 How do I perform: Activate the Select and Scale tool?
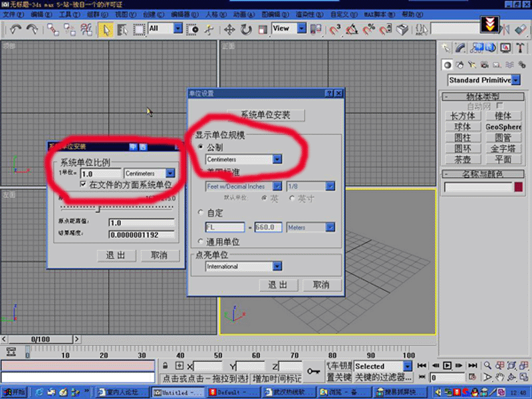pos(263,29)
